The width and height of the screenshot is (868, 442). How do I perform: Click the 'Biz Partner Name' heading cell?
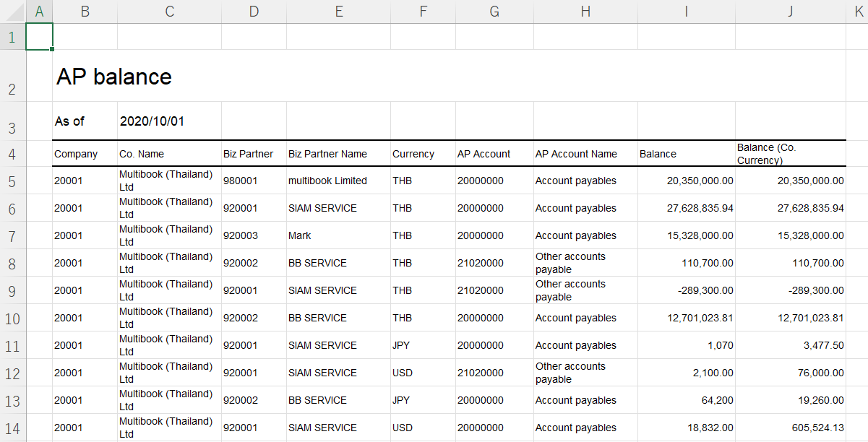pyautogui.click(x=338, y=154)
